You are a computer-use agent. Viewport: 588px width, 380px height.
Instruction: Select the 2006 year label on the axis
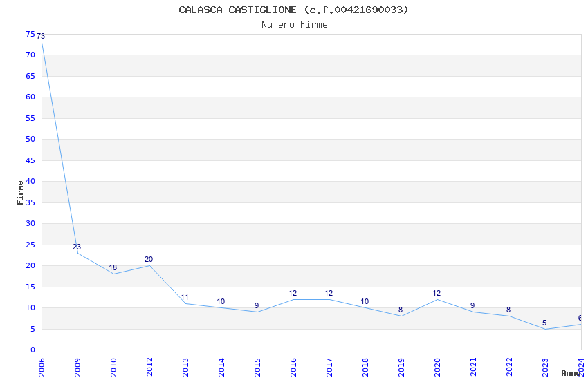[42, 368]
